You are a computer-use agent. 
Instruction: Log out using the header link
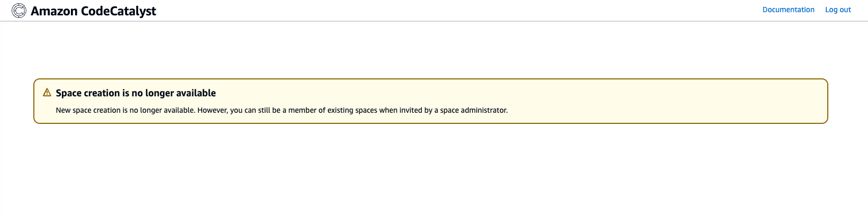[x=838, y=10]
